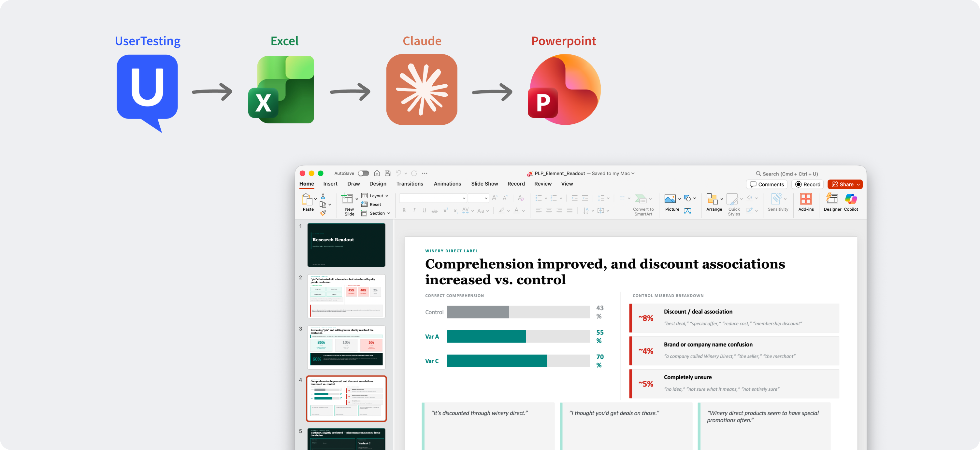Image resolution: width=980 pixels, height=450 pixels.
Task: Expand the Share button dropdown arrow
Action: (x=858, y=185)
